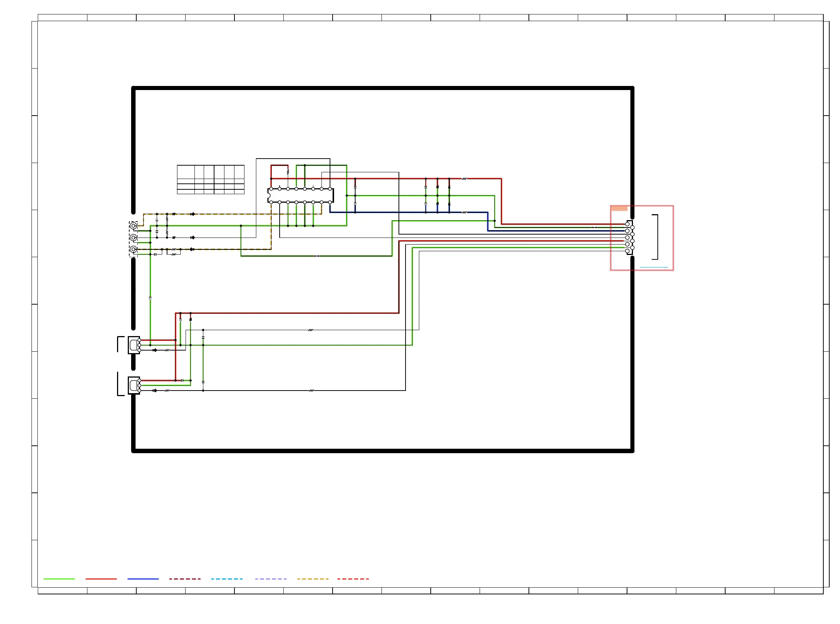
Task: Select the solid blue legend line
Action: tap(143, 579)
